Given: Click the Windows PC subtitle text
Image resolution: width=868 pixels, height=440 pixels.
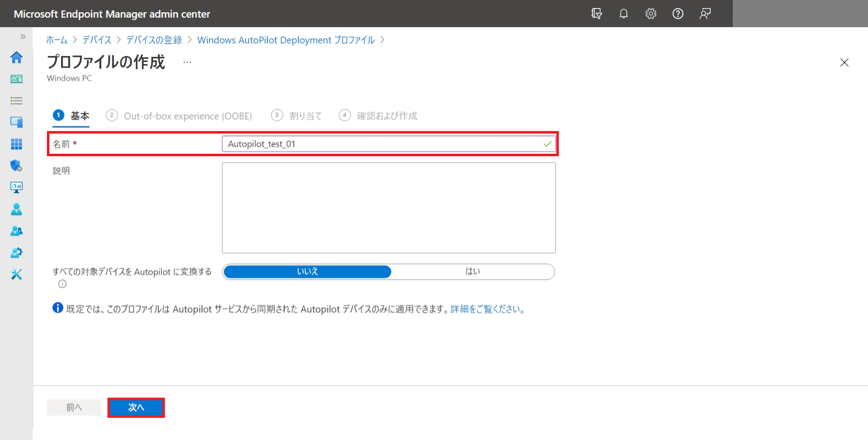Looking at the screenshot, I should [x=70, y=78].
